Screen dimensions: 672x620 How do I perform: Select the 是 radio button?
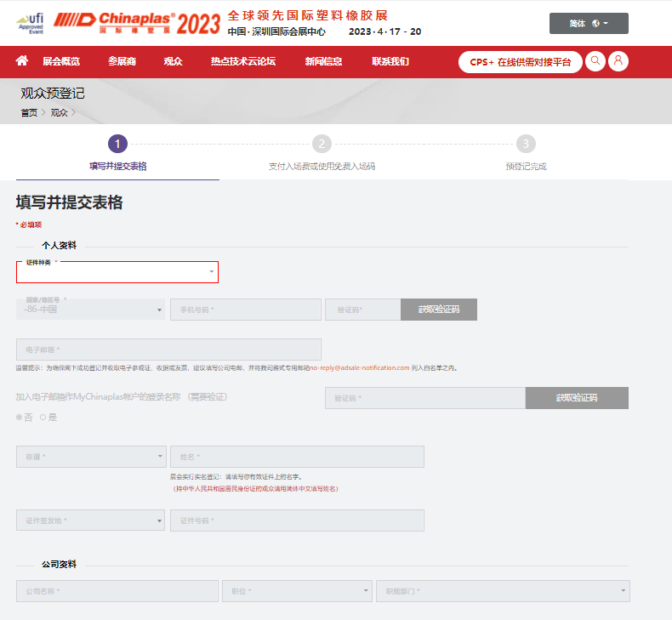[x=43, y=417]
